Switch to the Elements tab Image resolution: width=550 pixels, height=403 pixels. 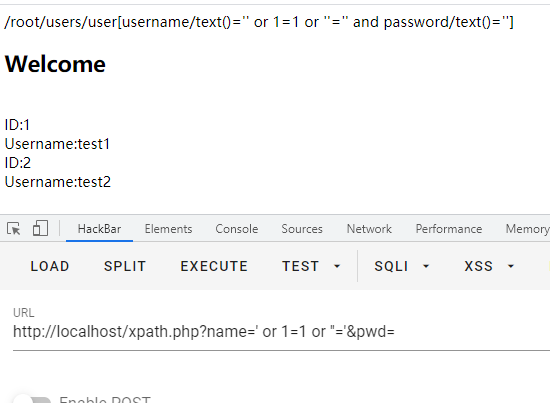[x=168, y=229]
